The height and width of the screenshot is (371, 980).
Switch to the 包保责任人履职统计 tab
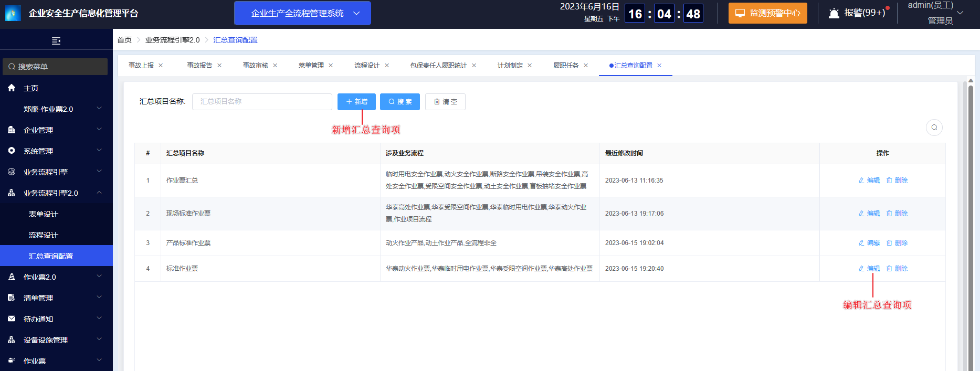(x=438, y=66)
